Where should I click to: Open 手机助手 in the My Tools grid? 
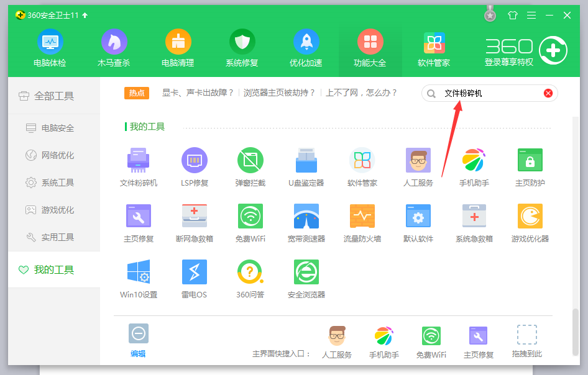click(474, 168)
